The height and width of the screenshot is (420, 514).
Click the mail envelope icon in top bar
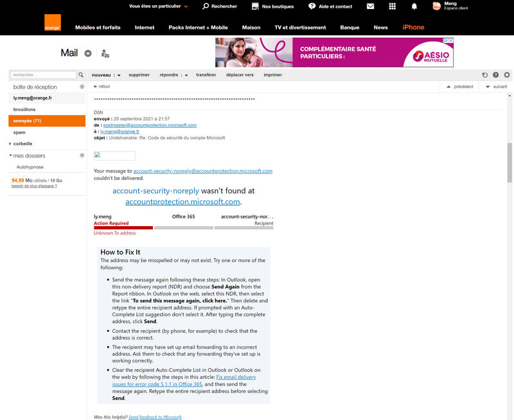pos(371,6)
